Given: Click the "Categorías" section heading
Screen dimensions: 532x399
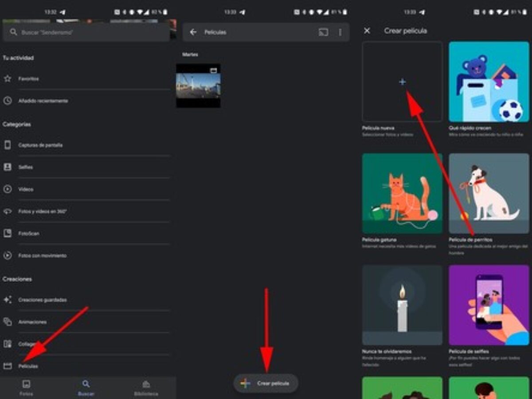Looking at the screenshot, I should [x=17, y=124].
